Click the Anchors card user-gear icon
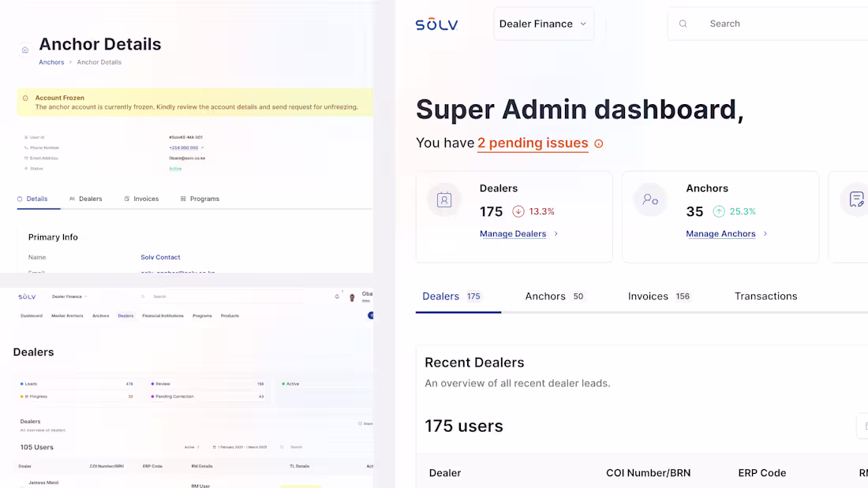Viewport: 868px width, 488px height. coord(650,199)
